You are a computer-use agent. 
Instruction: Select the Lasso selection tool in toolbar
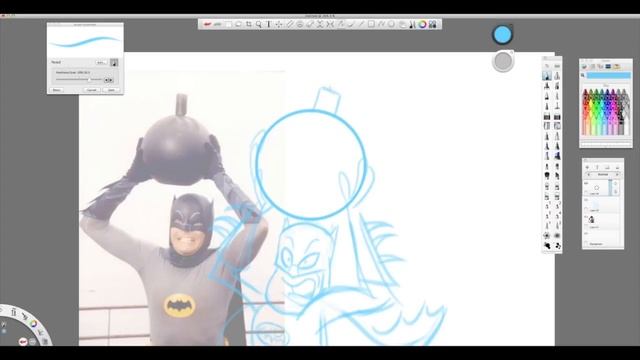pyautogui.click(x=238, y=24)
